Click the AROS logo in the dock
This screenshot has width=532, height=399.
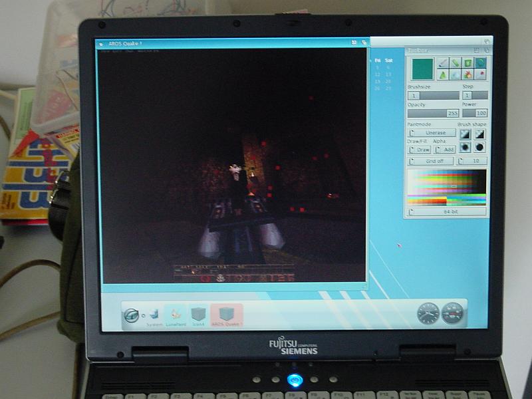tap(131, 315)
